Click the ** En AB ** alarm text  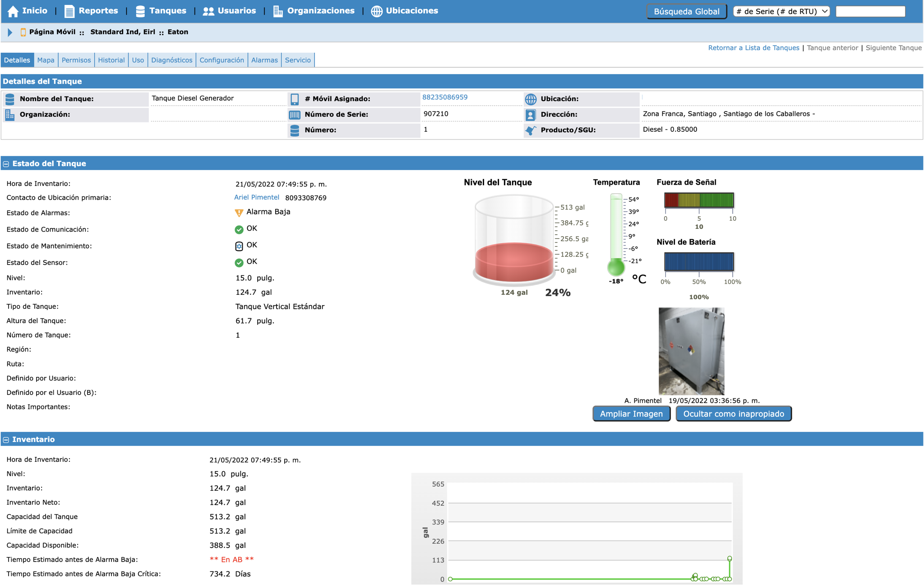(x=231, y=560)
